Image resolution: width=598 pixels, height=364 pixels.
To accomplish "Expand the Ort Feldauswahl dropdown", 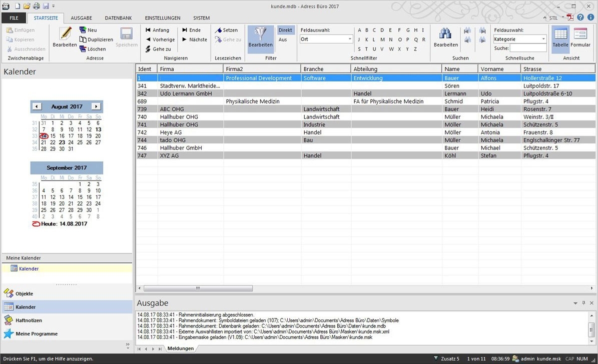I will tap(350, 39).
